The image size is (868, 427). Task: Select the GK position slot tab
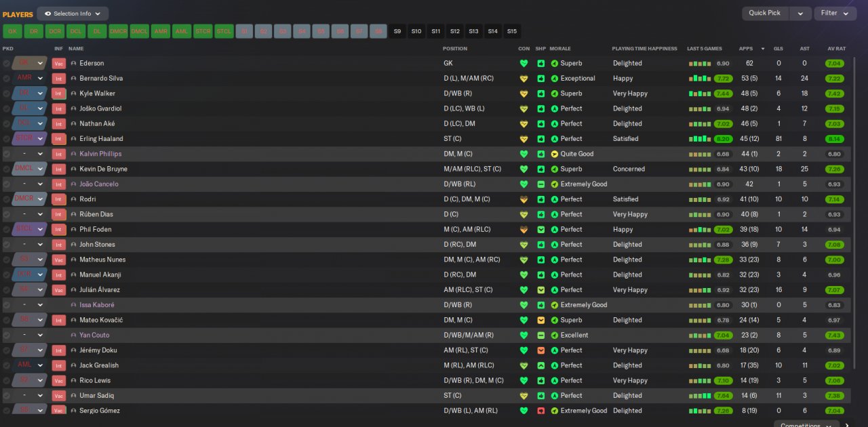[12, 31]
